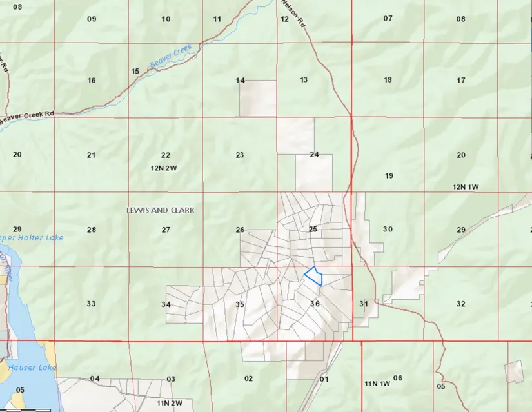Click the 11N 1W township label
The height and width of the screenshot is (412, 532).
pyautogui.click(x=377, y=384)
